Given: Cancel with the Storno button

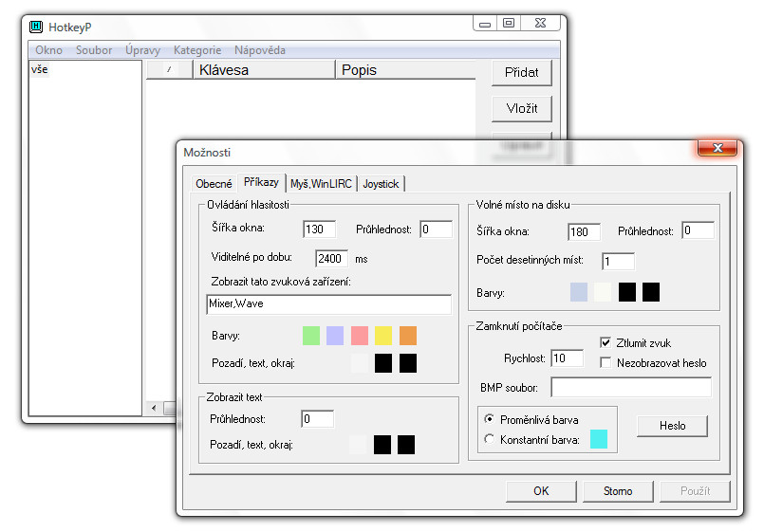Looking at the screenshot, I should (x=618, y=491).
